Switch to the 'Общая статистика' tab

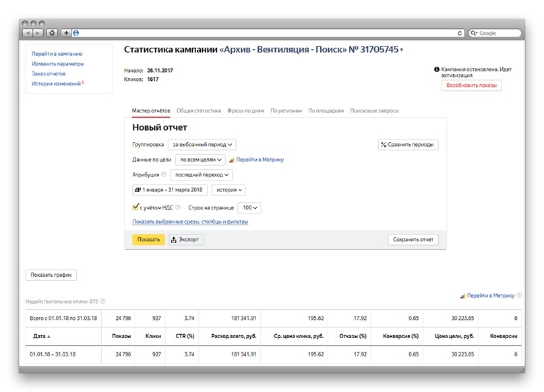pyautogui.click(x=198, y=110)
